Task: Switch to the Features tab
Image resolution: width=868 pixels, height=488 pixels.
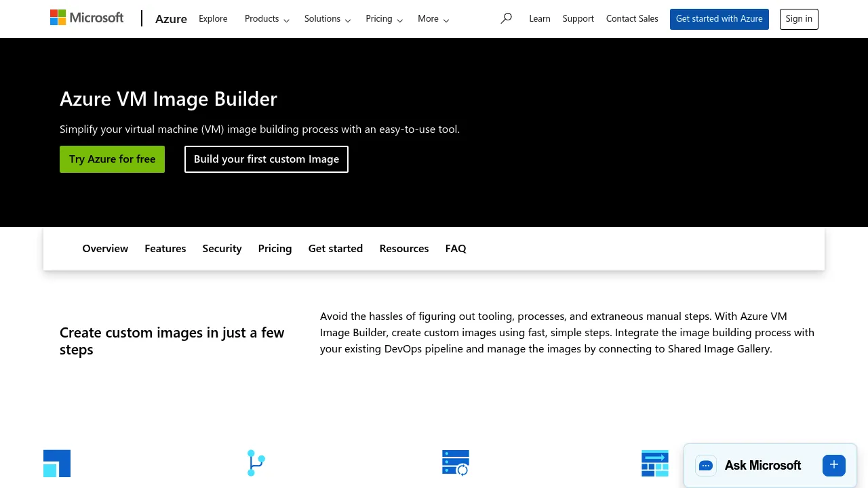Action: coord(165,249)
